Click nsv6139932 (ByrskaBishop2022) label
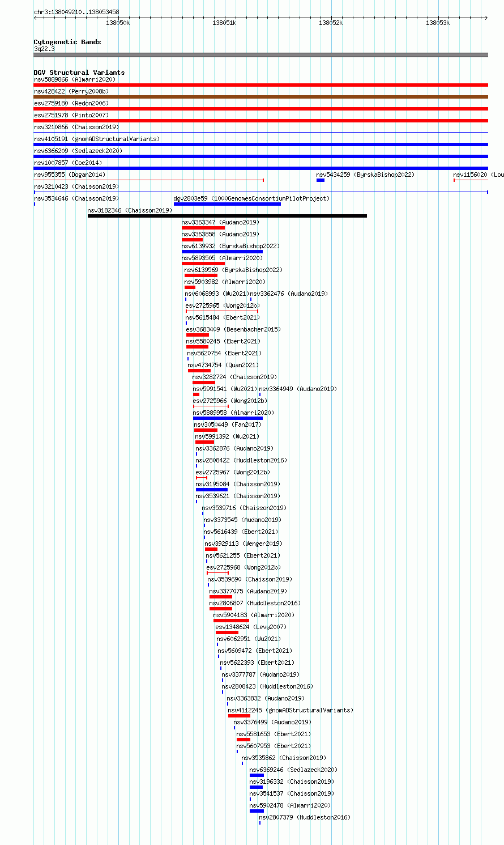This screenshot has height=845, width=504. click(x=230, y=246)
